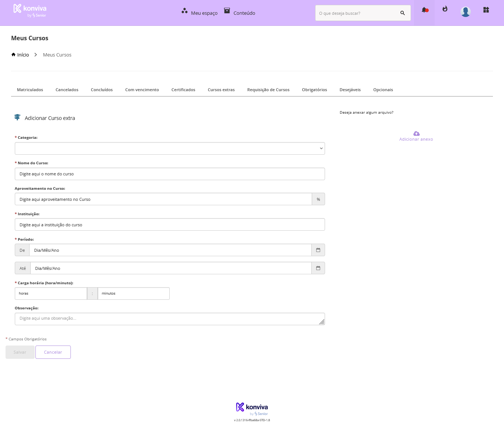This screenshot has width=504, height=426.
Task: Click the cloud upload icon
Action: pyautogui.click(x=417, y=133)
